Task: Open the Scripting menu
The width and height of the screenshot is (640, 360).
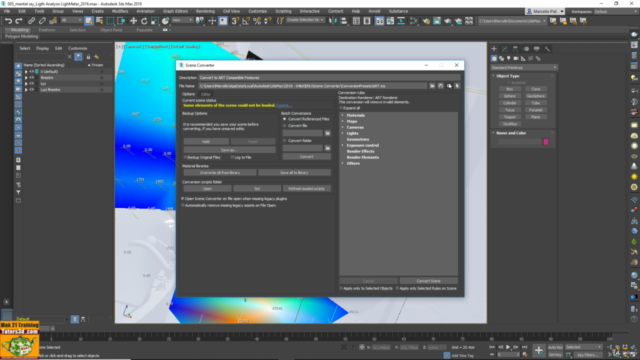Action: click(x=283, y=11)
